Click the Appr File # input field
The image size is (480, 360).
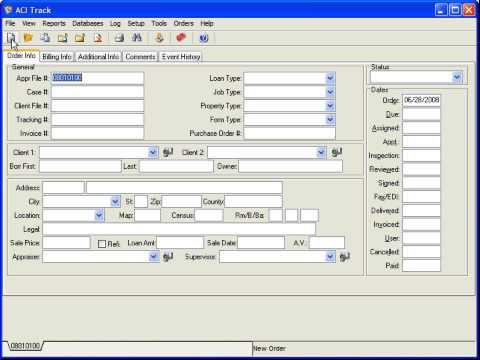click(x=97, y=78)
